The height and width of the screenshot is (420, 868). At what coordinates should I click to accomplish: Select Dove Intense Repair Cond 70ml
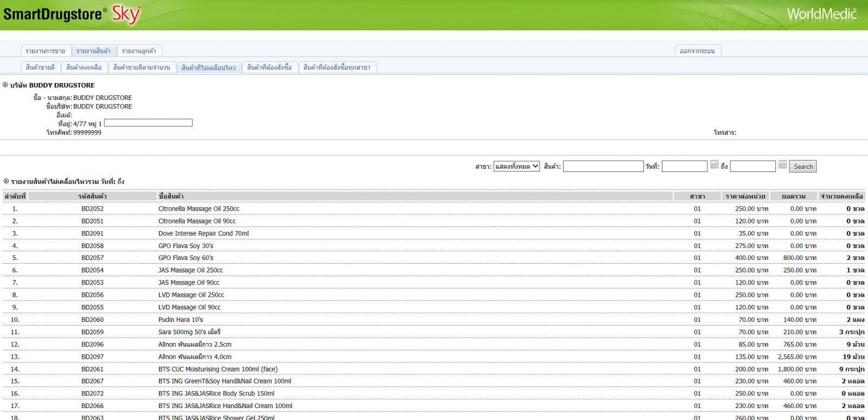pyautogui.click(x=203, y=234)
